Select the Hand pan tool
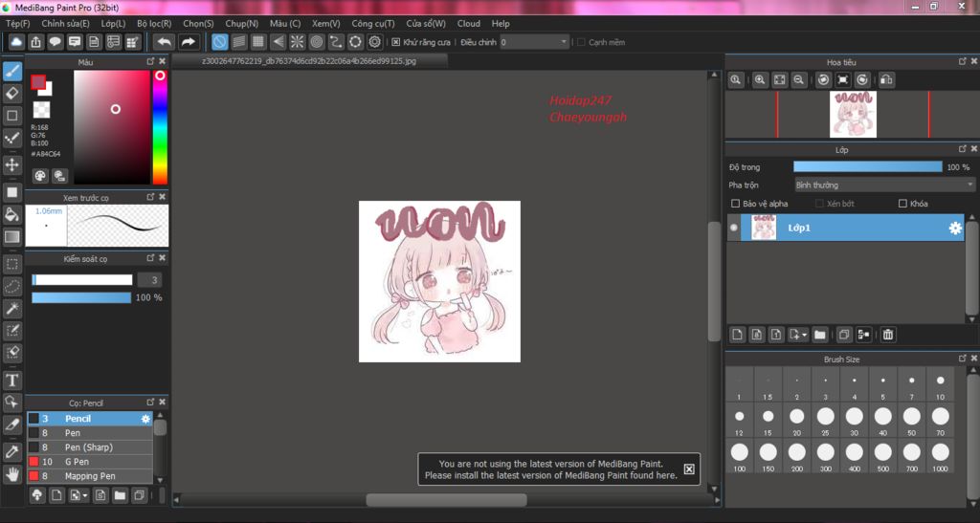The width and height of the screenshot is (980, 523). pos(12,474)
